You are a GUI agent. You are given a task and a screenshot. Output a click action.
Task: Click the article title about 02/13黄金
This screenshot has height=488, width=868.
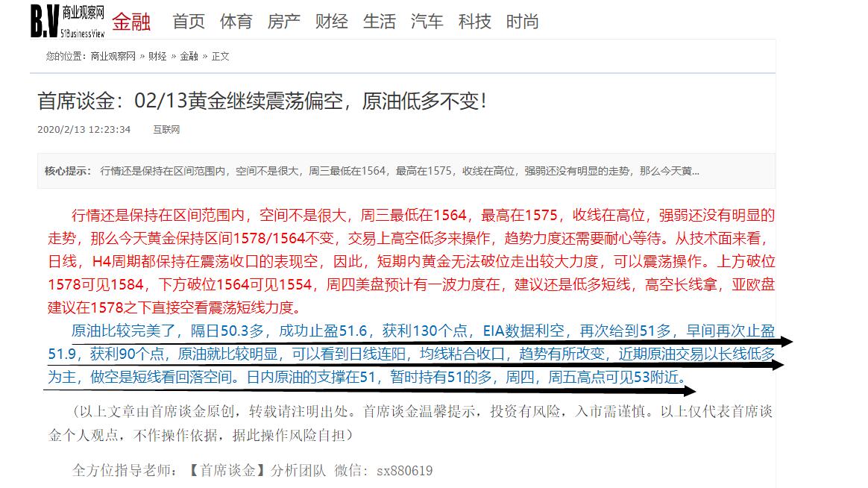262,101
